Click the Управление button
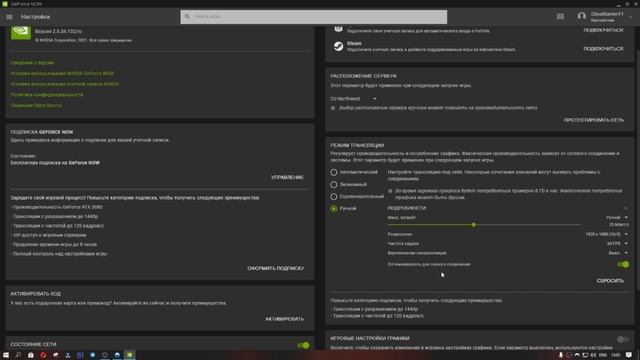This screenshot has width=640, height=360. (x=287, y=178)
